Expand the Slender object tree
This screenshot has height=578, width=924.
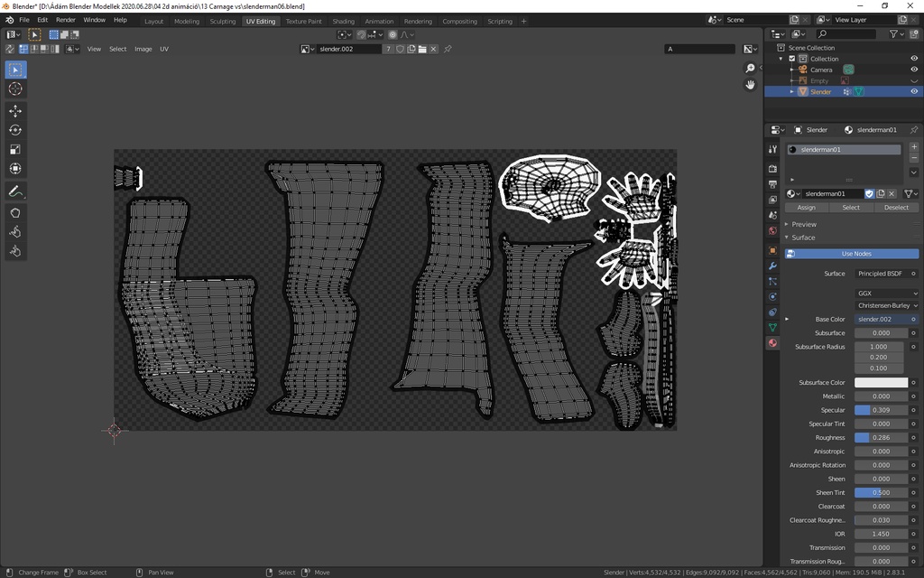tap(792, 91)
